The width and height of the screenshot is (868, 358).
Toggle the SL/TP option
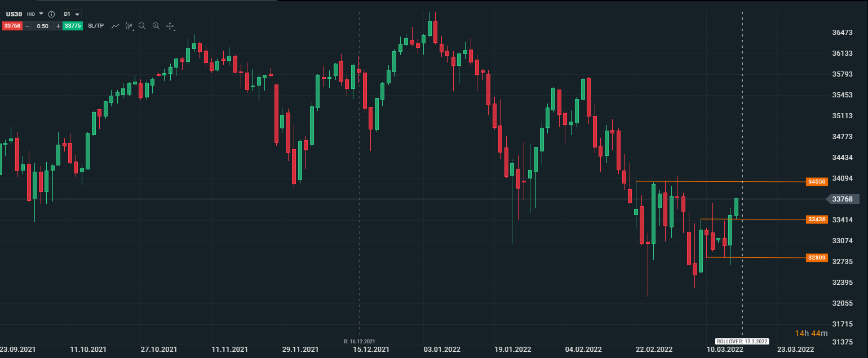(96, 26)
